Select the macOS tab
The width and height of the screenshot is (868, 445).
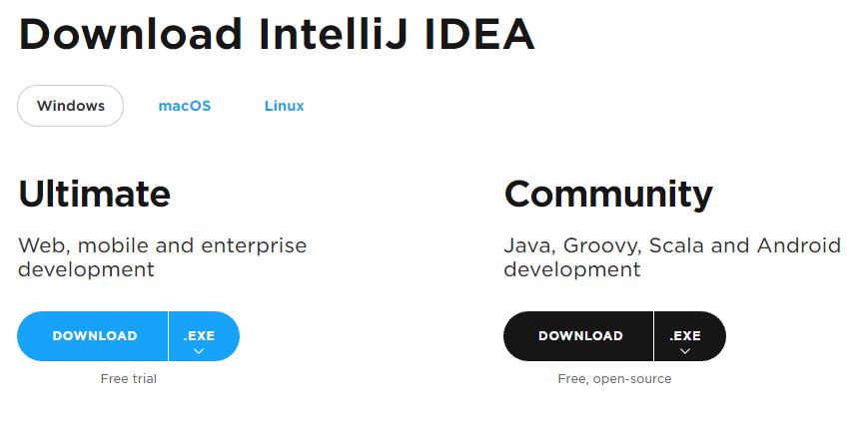tap(185, 106)
